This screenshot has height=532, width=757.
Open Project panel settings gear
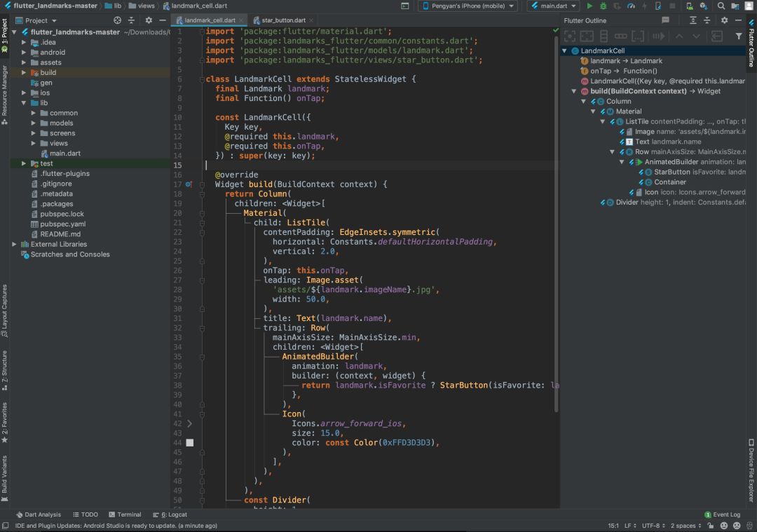coord(149,20)
